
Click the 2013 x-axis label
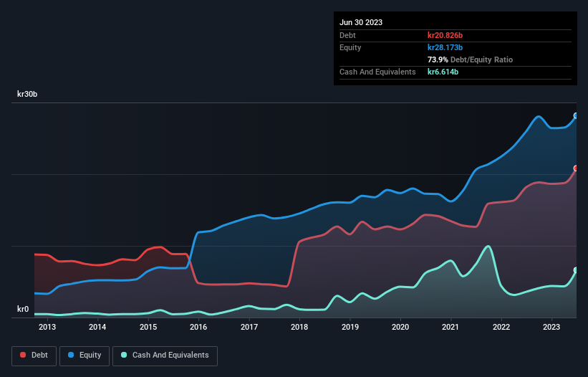(47, 327)
